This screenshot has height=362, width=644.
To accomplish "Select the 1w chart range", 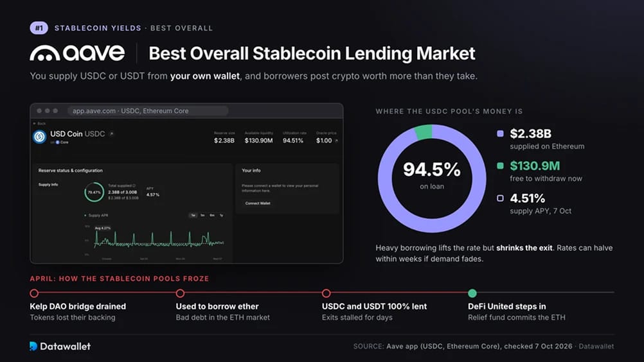I will coord(193,215).
